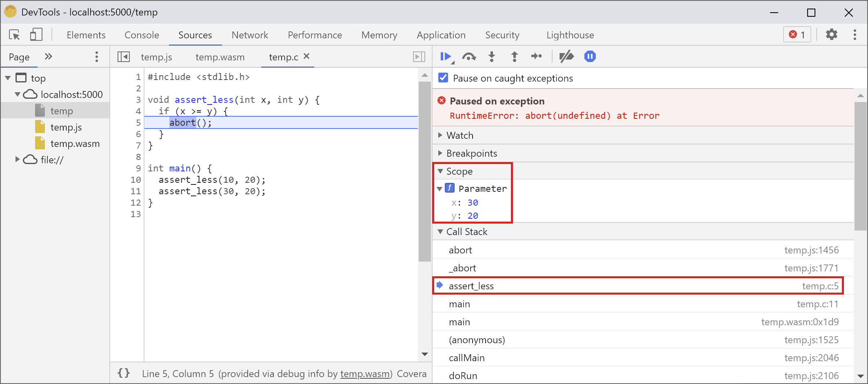The height and width of the screenshot is (384, 868).
Task: Click the Step over next function call icon
Action: pyautogui.click(x=469, y=57)
